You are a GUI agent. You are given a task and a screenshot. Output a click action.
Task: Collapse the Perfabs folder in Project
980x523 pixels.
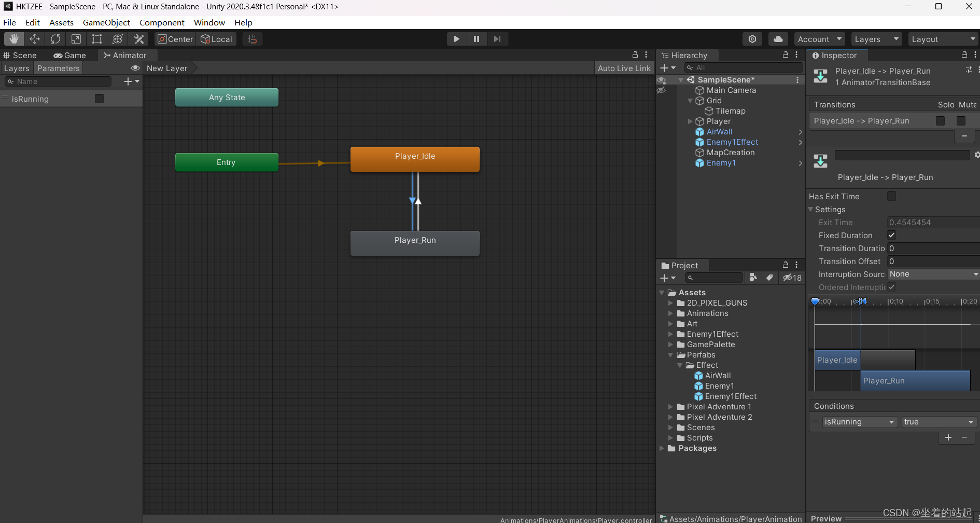(671, 355)
